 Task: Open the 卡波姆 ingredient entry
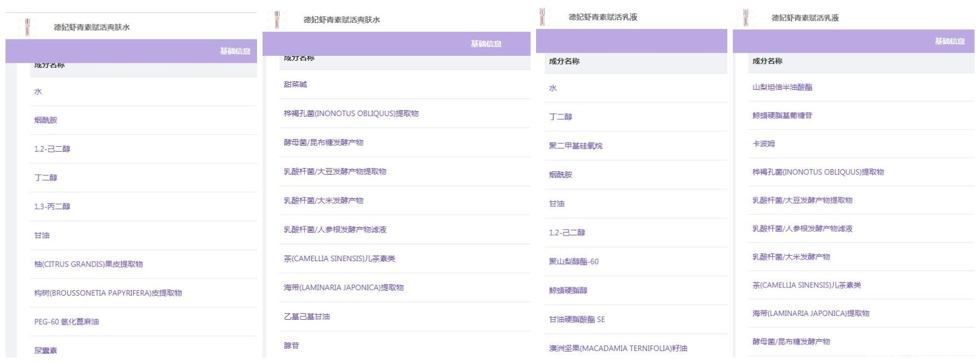[764, 143]
